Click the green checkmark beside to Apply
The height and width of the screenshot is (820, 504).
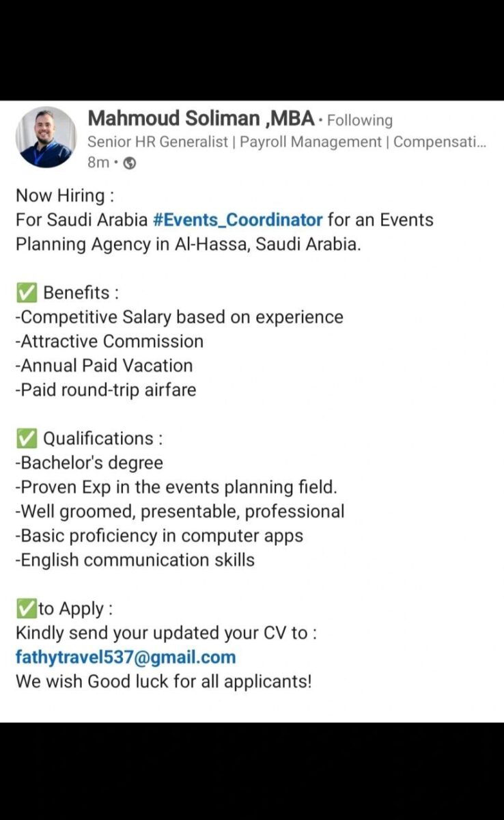coord(26,608)
